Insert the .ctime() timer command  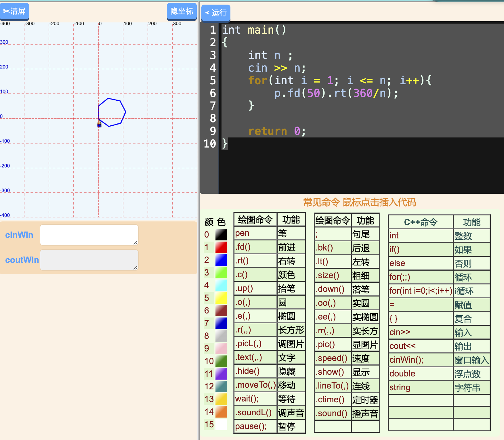tap(333, 400)
